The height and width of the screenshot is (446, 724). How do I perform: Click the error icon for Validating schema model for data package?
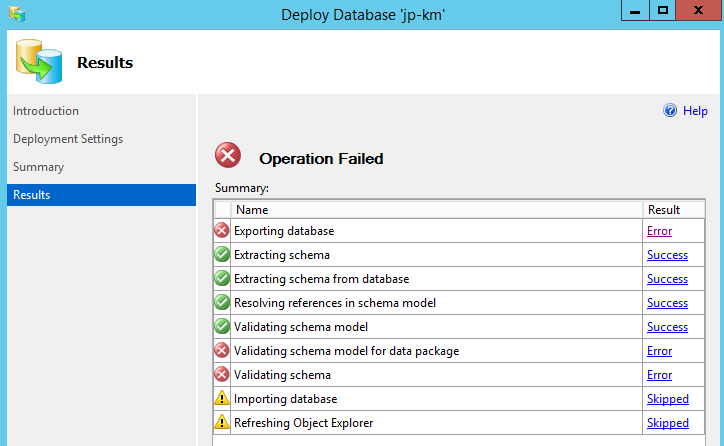pyautogui.click(x=222, y=351)
